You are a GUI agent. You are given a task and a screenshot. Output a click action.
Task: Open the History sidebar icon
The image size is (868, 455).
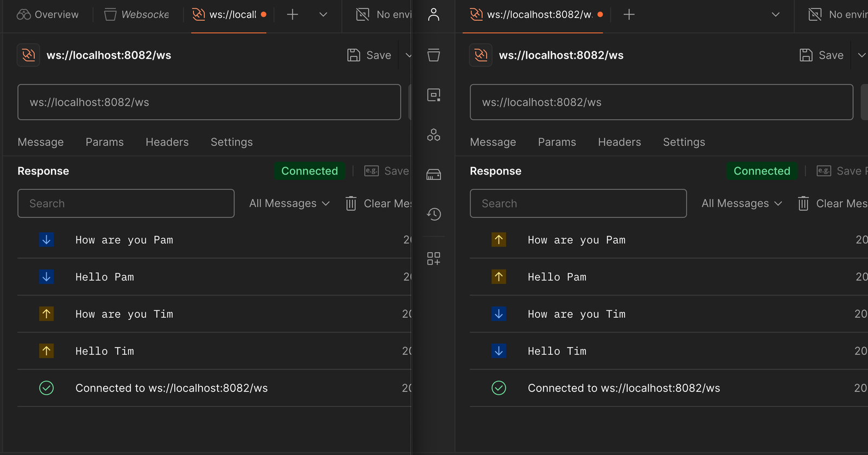(433, 214)
